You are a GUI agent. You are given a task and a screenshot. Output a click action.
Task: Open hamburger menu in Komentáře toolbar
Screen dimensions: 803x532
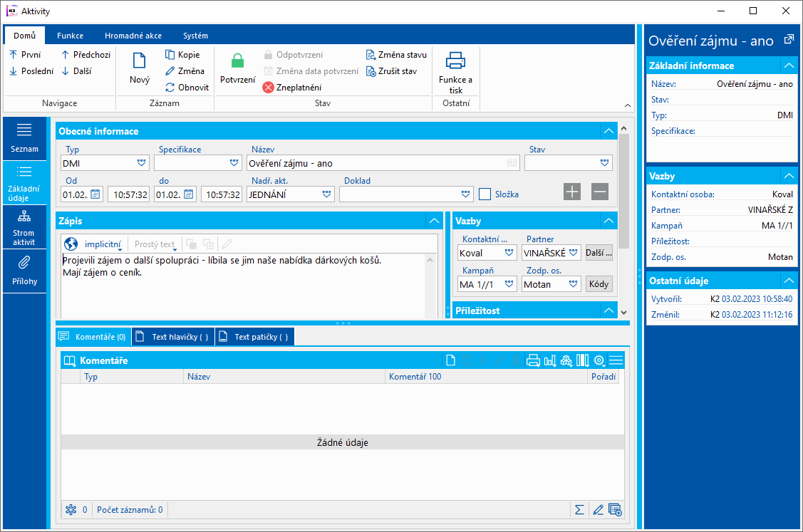pyautogui.click(x=616, y=360)
